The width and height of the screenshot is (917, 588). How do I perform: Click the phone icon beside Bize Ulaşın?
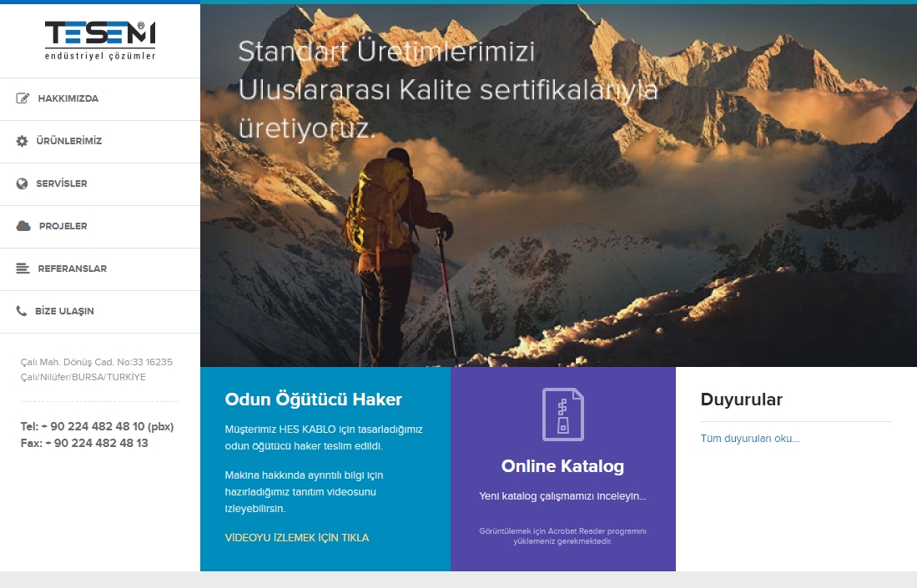22,311
